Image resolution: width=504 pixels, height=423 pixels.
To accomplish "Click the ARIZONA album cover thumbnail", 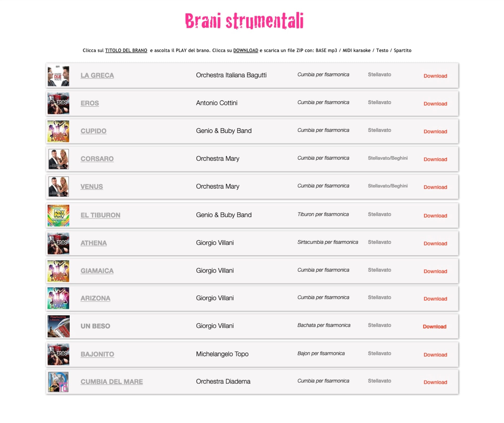I will (x=58, y=298).
